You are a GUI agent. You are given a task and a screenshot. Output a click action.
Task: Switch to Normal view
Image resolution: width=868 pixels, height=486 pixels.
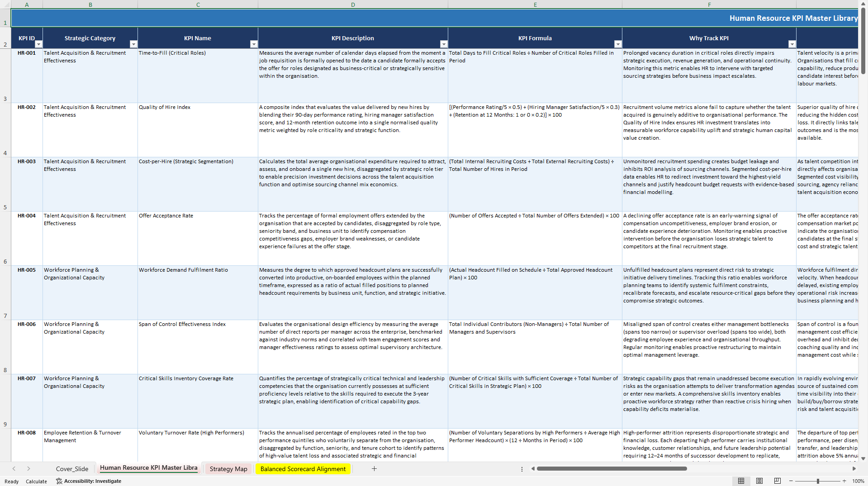pos(741,481)
